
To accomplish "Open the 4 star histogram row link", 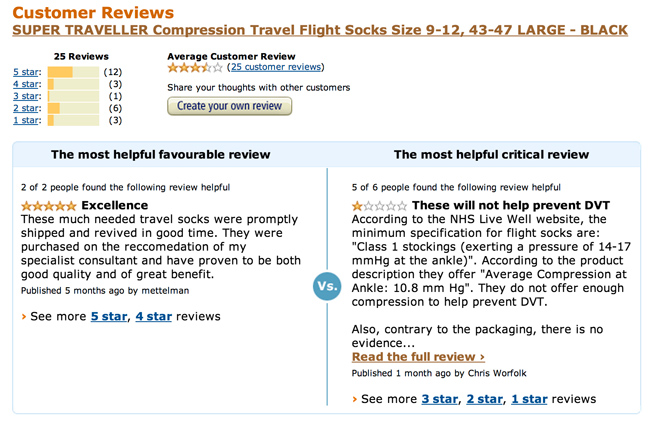I will [x=26, y=84].
